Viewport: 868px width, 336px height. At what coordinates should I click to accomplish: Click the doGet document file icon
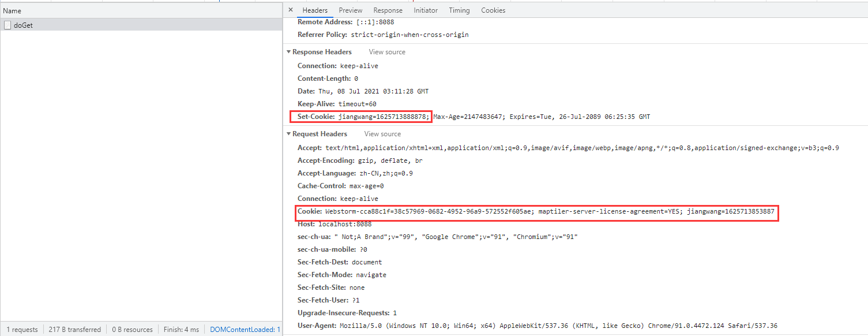7,25
